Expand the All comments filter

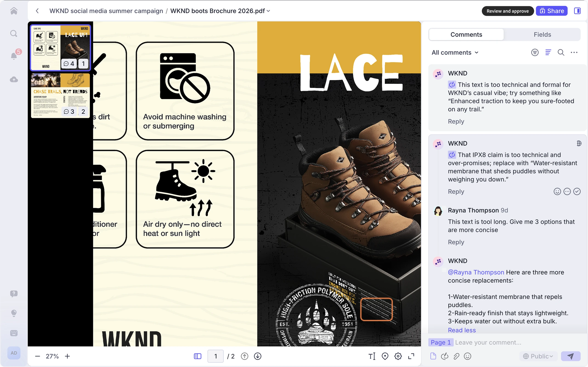click(455, 53)
